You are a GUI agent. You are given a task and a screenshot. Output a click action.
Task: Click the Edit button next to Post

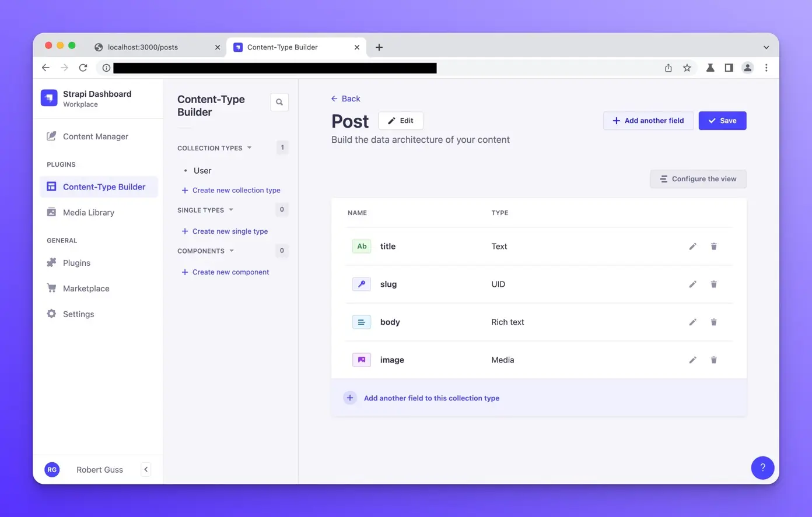click(401, 121)
